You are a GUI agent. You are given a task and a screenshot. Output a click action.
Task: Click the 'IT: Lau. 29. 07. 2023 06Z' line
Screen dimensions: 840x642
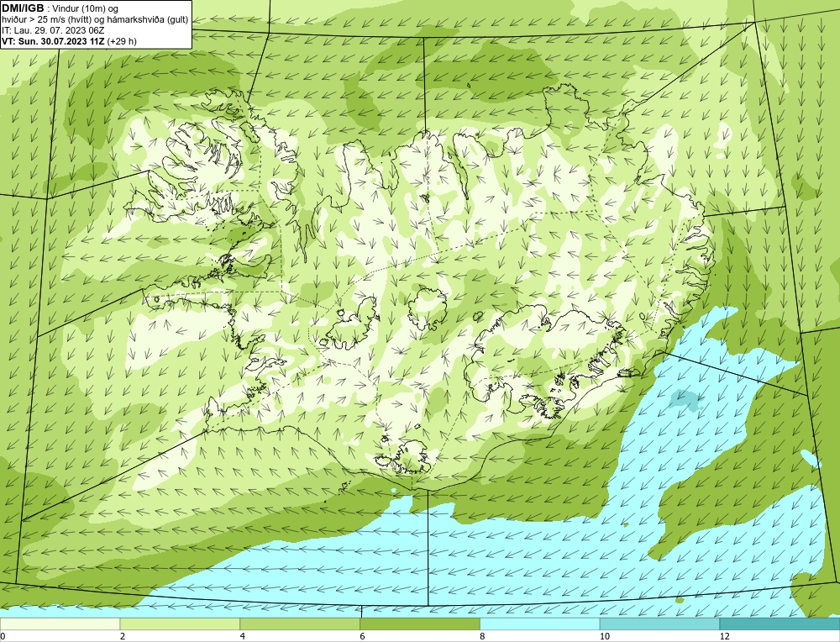coord(53,30)
